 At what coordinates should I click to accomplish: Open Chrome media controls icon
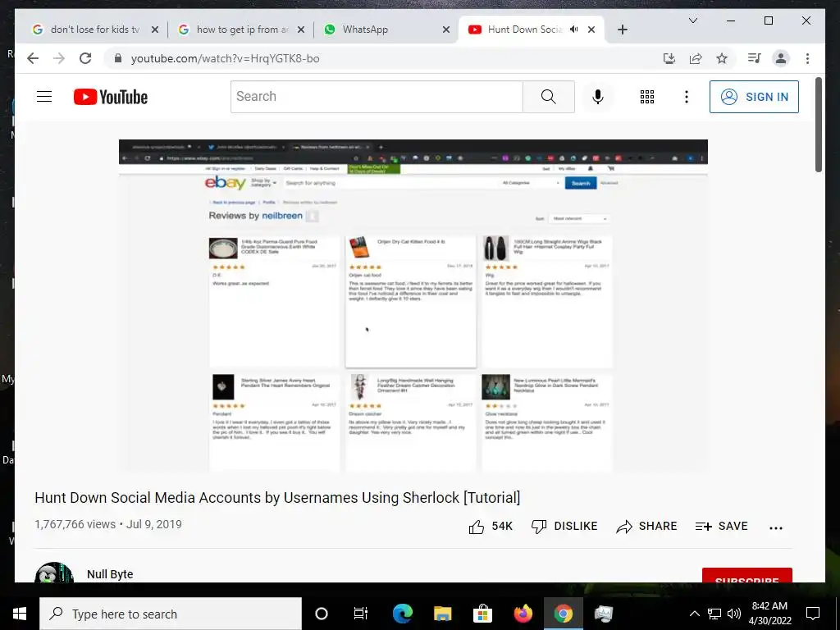click(x=755, y=58)
